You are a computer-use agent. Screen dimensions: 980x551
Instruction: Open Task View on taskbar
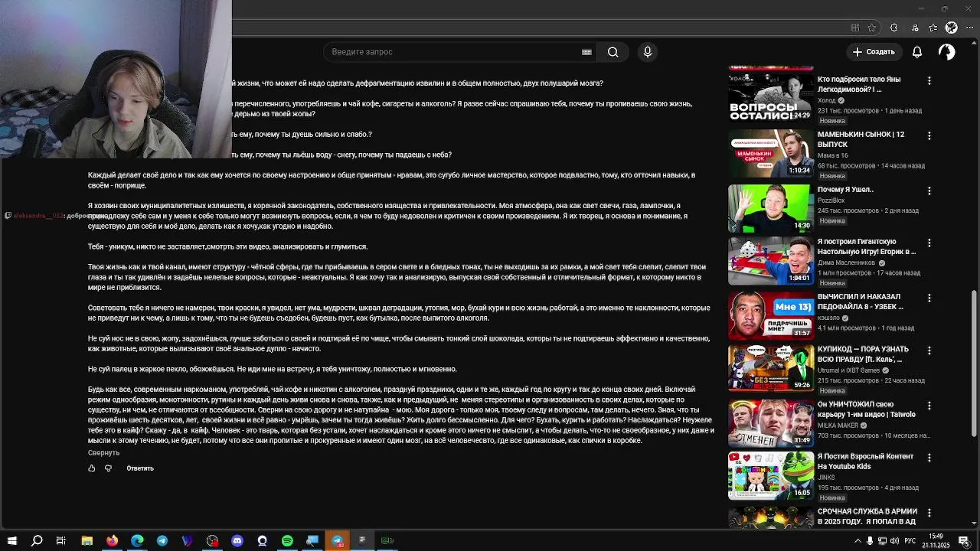[x=61, y=541]
